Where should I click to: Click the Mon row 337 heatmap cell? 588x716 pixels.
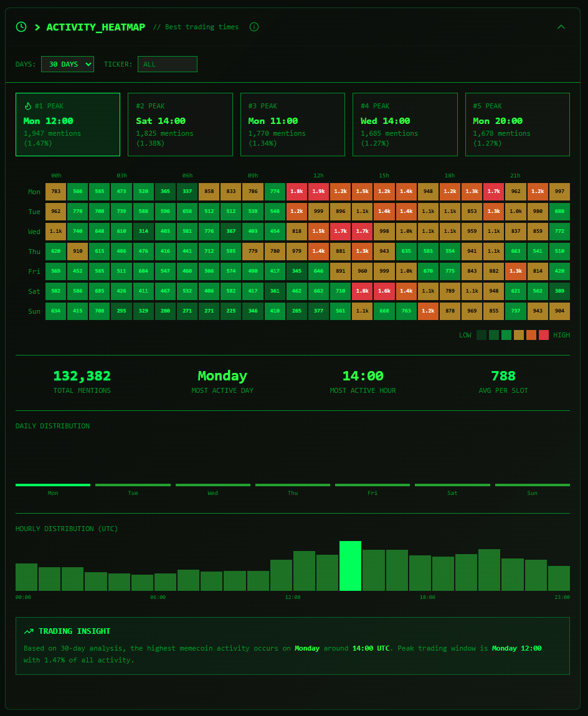(x=187, y=192)
